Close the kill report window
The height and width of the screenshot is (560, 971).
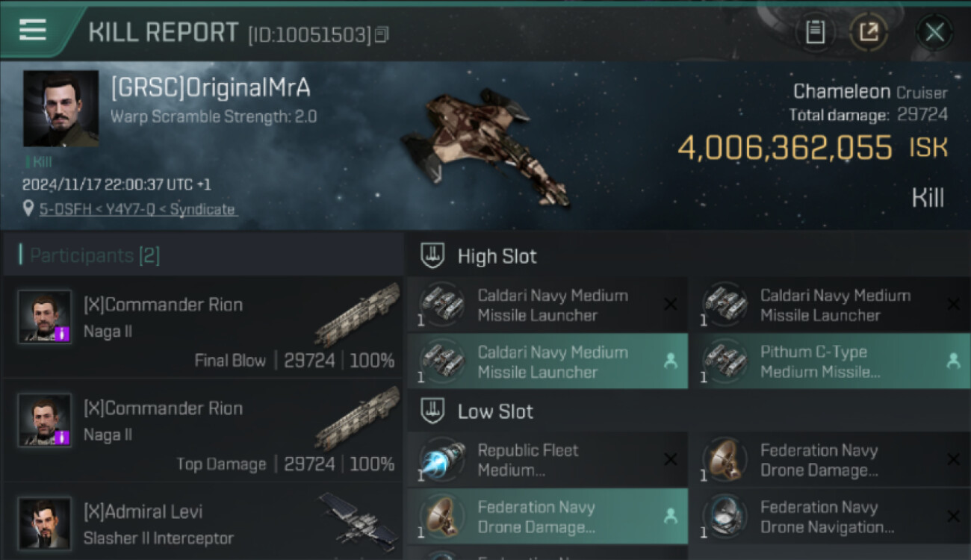(934, 32)
